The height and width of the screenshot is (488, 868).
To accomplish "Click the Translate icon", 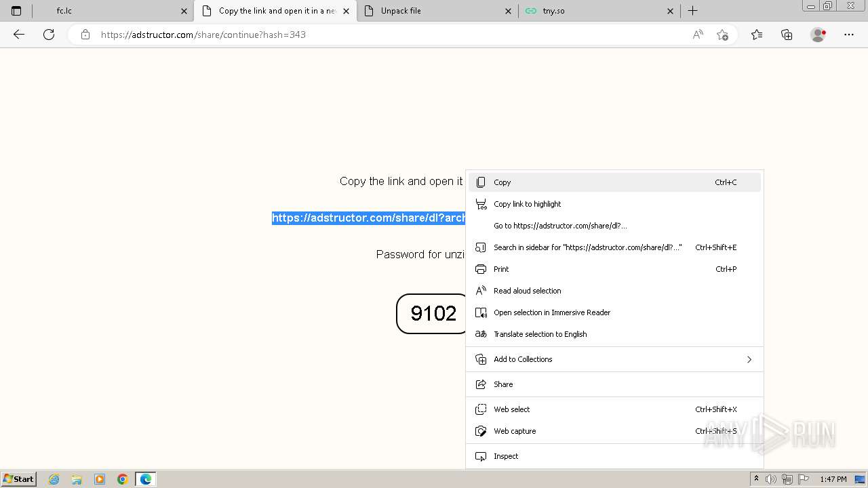I will click(x=481, y=334).
